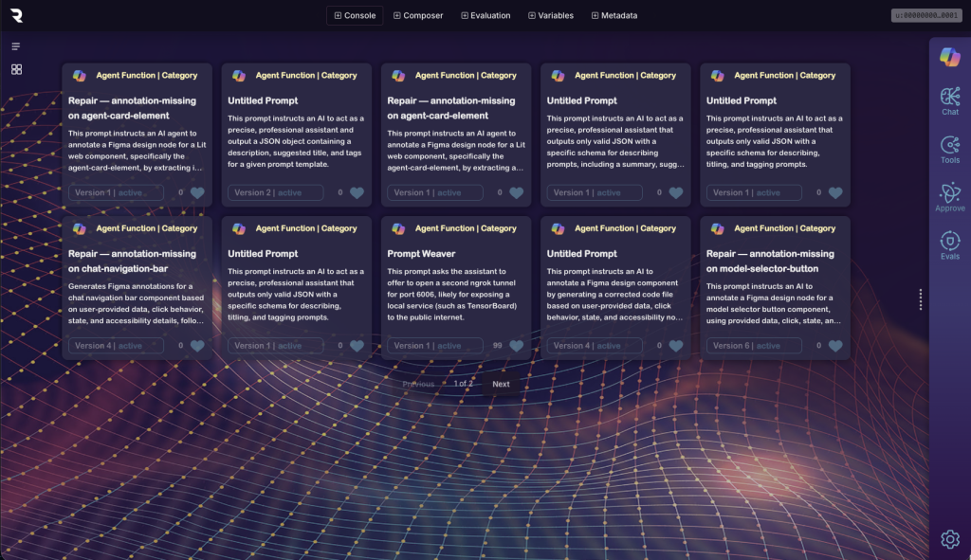Click 'Version 1 | active' on Prompt Weaver card

tap(435, 346)
